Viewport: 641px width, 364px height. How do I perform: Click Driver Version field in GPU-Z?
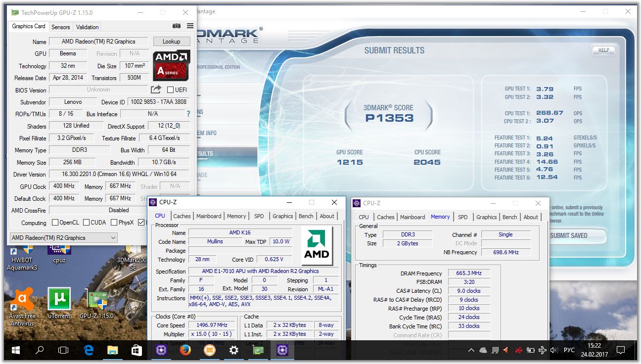coord(119,174)
